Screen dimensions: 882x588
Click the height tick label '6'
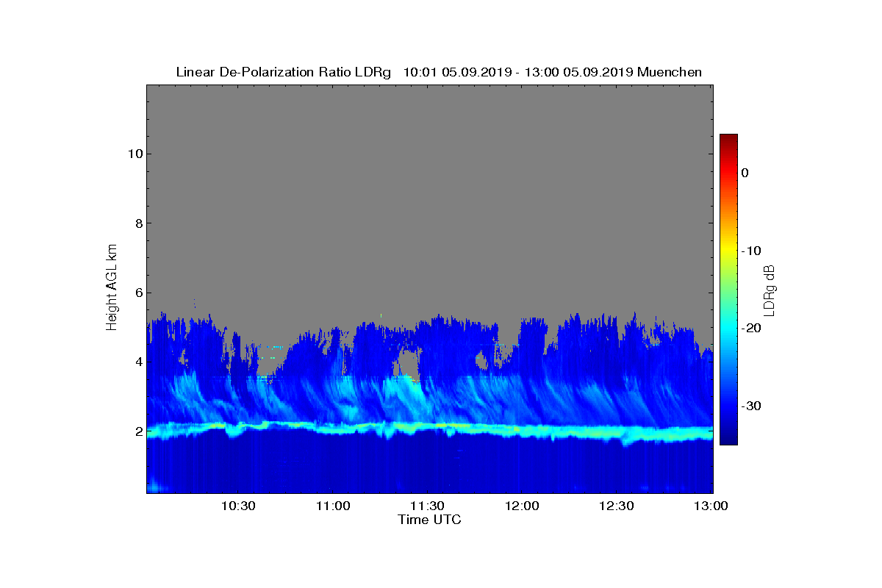pyautogui.click(x=137, y=293)
